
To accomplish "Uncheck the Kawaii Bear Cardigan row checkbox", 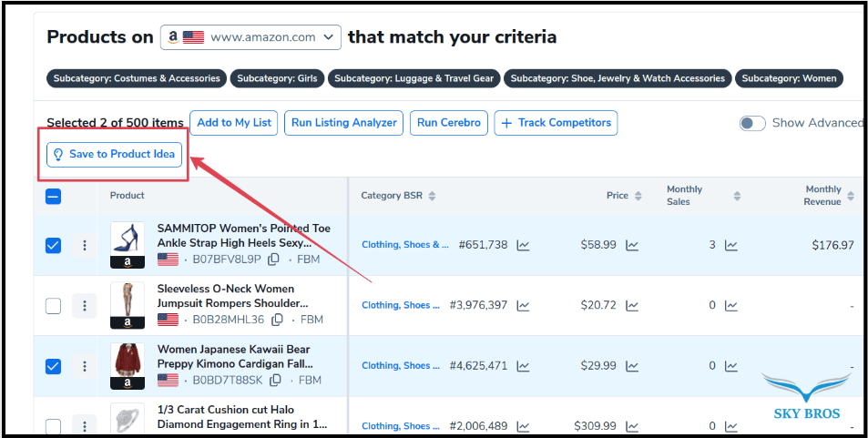I will click(53, 366).
